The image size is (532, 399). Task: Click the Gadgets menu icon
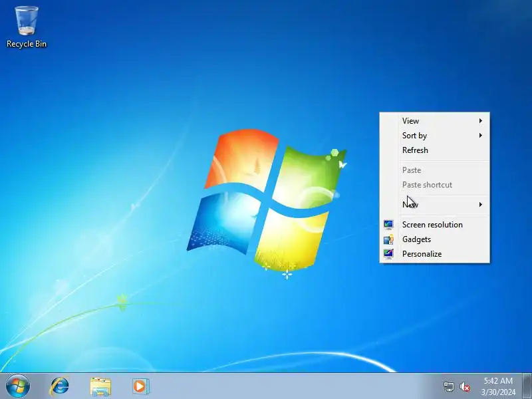pyautogui.click(x=388, y=239)
